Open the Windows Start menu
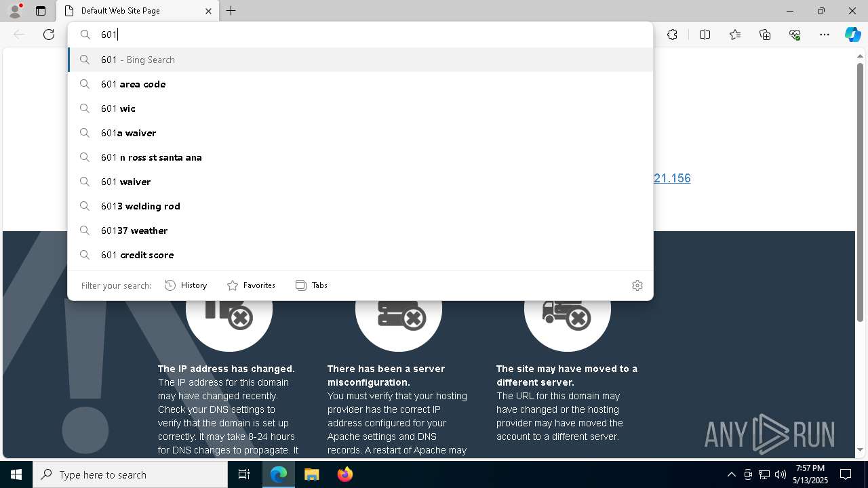The width and height of the screenshot is (868, 488). tap(16, 474)
